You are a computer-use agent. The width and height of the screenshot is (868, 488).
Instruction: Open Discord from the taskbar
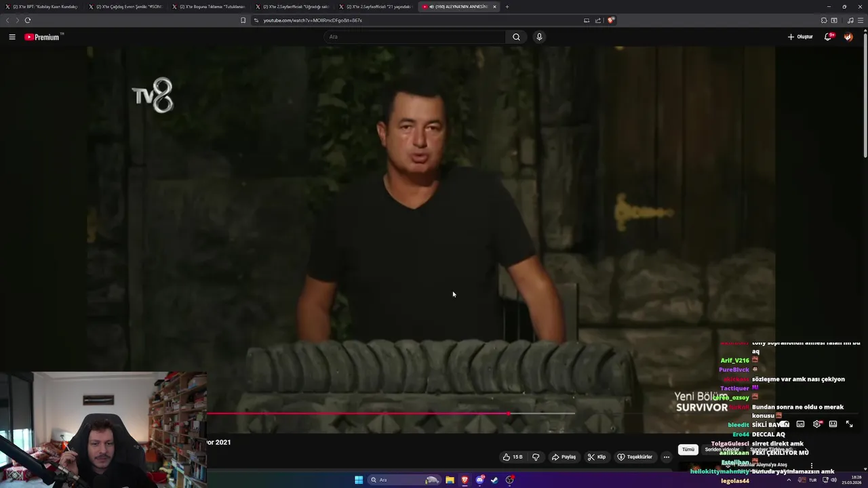click(480, 480)
